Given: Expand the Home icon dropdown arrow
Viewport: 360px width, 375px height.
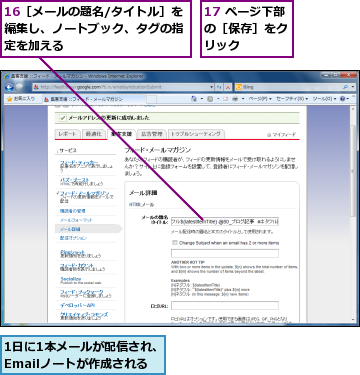Looking at the screenshot, I should pos(201,99).
